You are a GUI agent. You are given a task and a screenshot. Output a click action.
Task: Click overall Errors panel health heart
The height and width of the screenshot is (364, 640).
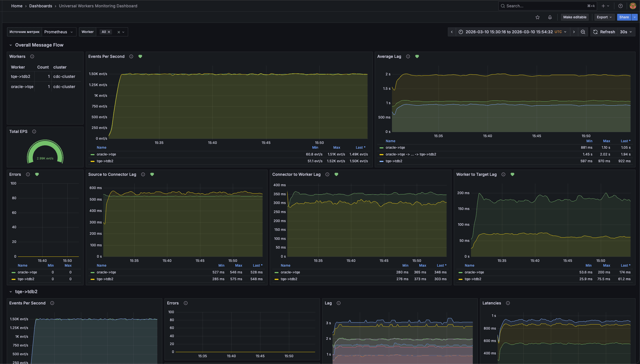[x=37, y=174]
